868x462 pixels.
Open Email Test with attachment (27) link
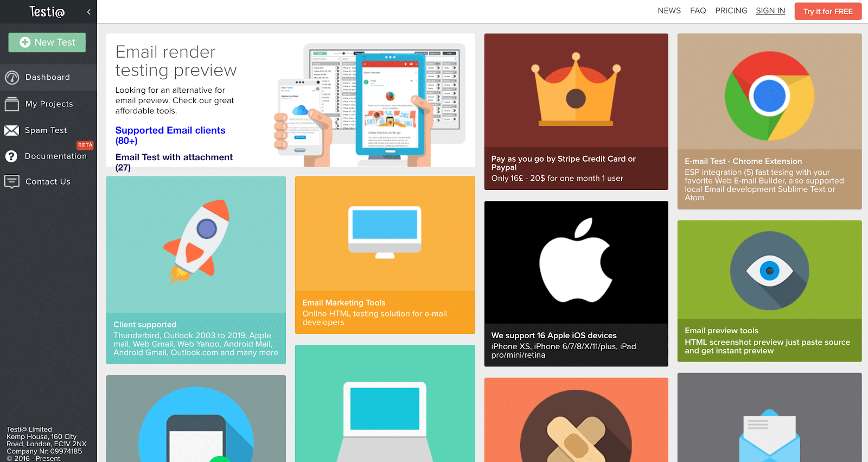coord(174,162)
